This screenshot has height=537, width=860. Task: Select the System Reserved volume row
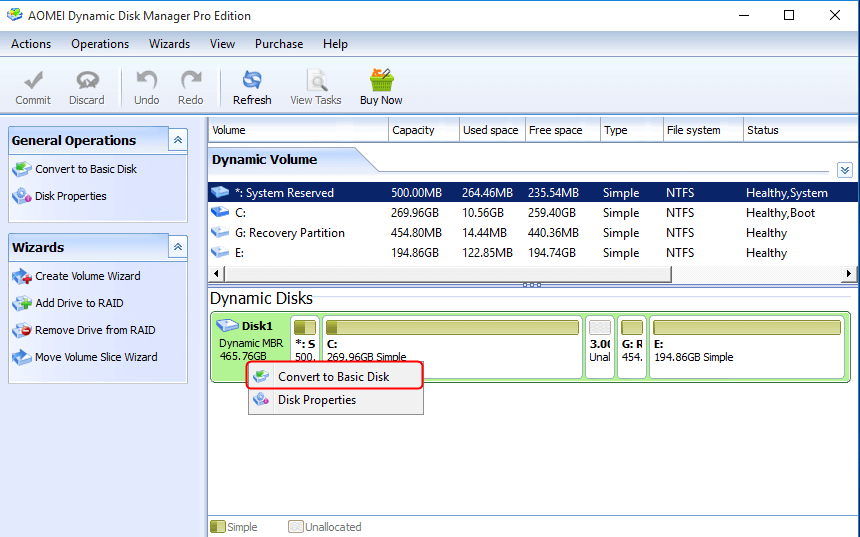(533, 193)
